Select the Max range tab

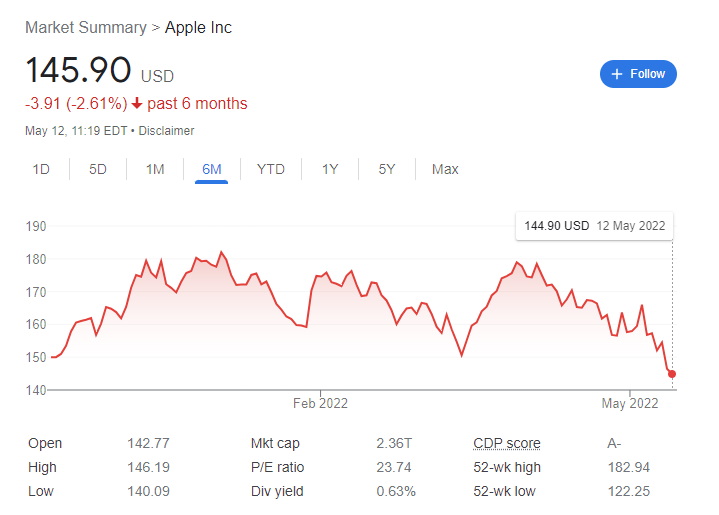tap(445, 169)
